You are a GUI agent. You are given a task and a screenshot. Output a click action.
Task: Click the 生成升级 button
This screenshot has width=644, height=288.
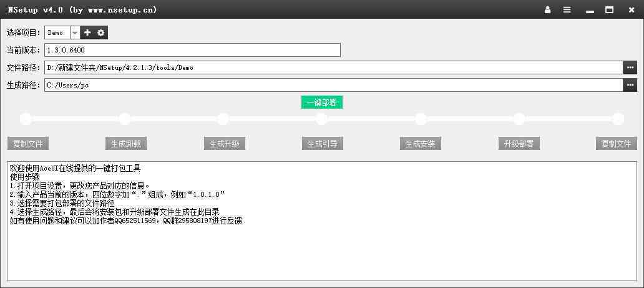(225, 144)
